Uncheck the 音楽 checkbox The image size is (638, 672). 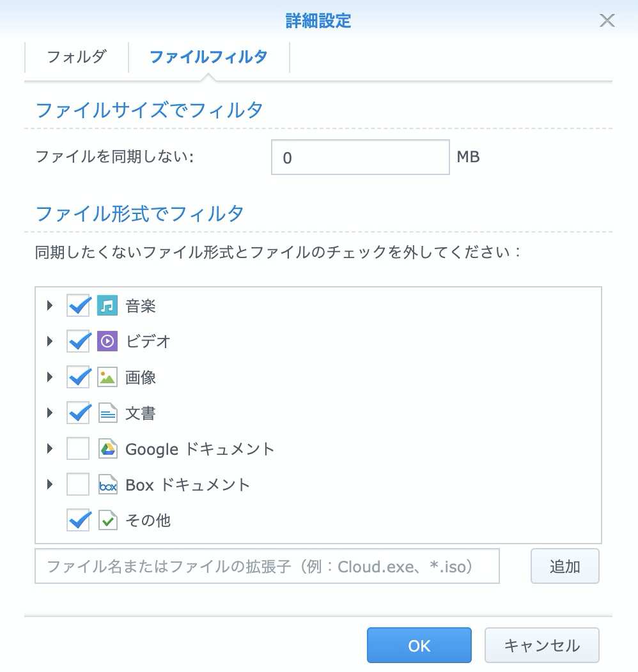pos(78,306)
